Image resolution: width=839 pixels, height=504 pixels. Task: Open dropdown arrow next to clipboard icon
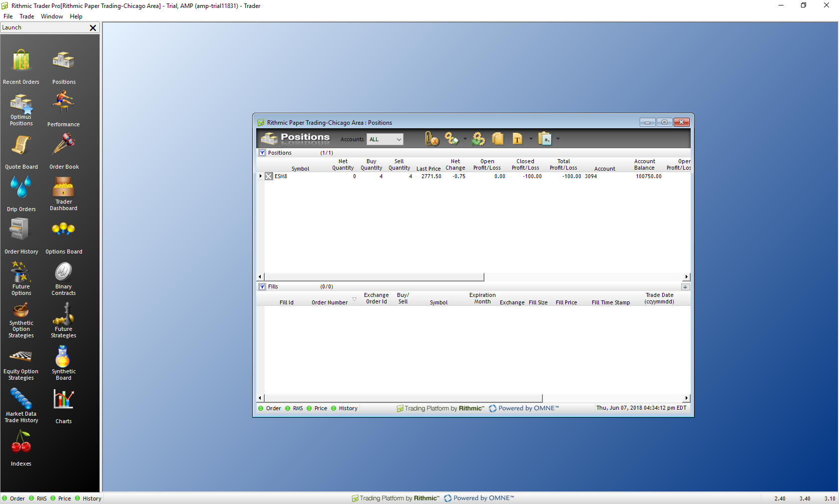(558, 139)
